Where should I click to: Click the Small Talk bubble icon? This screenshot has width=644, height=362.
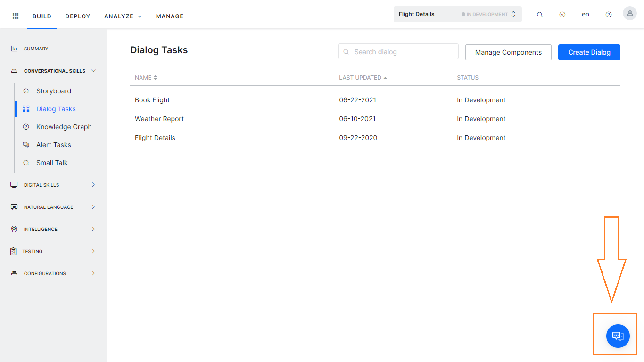26,163
